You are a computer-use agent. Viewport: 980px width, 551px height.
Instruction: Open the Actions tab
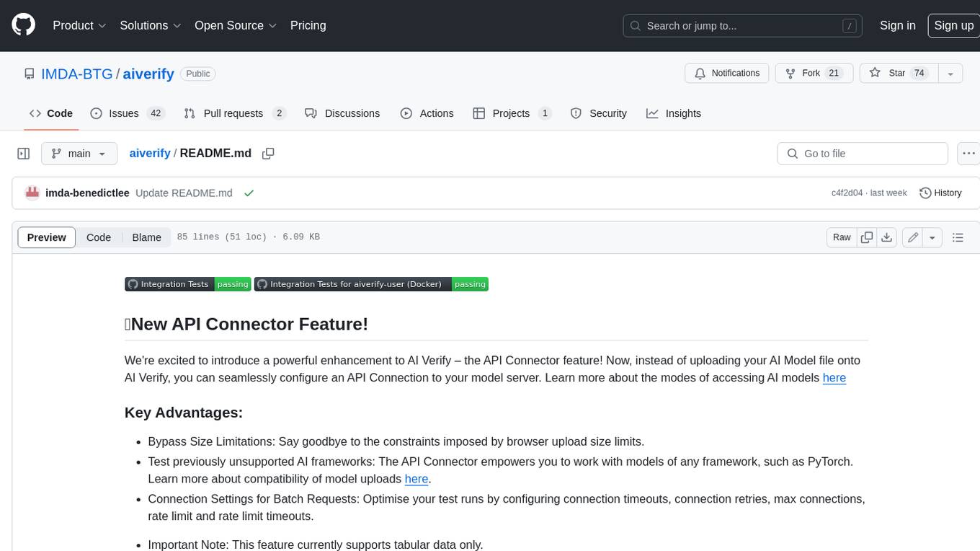click(427, 113)
